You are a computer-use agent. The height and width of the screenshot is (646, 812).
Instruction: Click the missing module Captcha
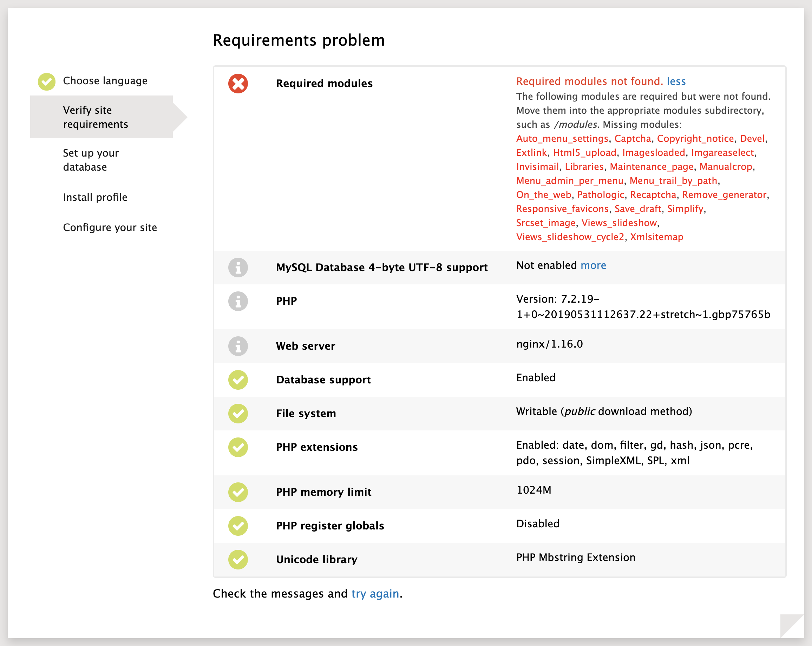coord(633,139)
